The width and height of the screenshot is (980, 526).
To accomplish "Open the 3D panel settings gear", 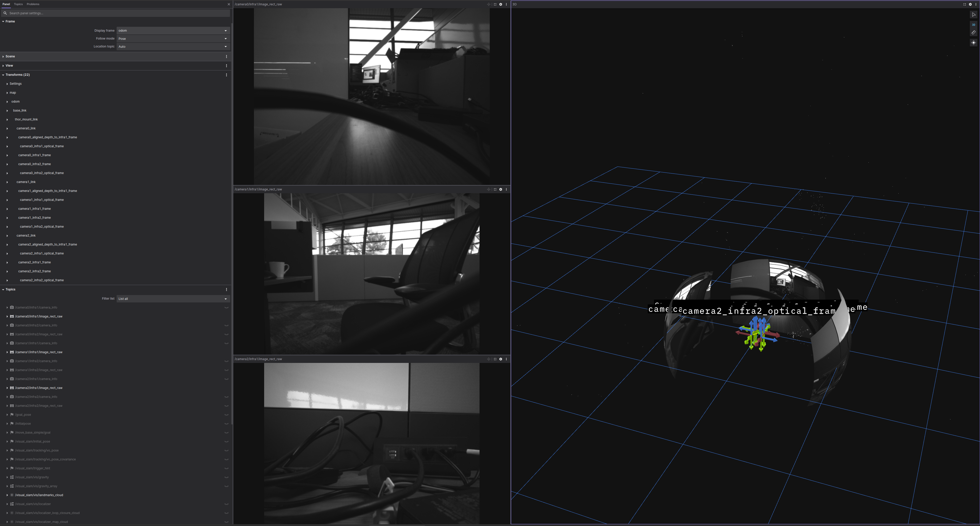I will click(970, 4).
